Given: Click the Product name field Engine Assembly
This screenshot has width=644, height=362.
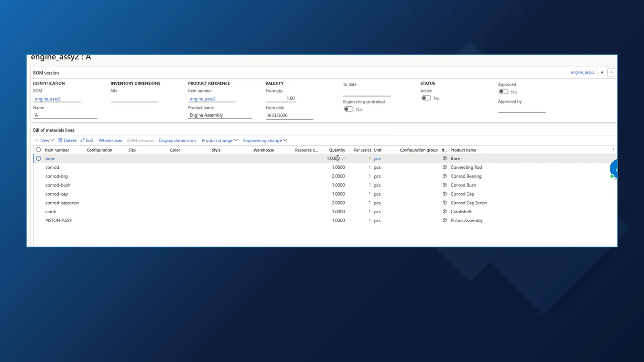Looking at the screenshot, I should 220,115.
